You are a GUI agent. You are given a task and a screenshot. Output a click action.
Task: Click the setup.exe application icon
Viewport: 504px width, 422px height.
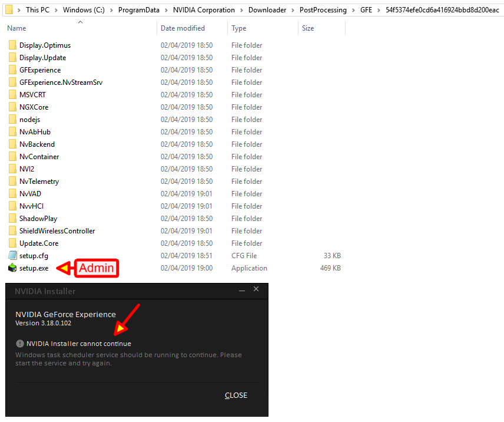12,268
